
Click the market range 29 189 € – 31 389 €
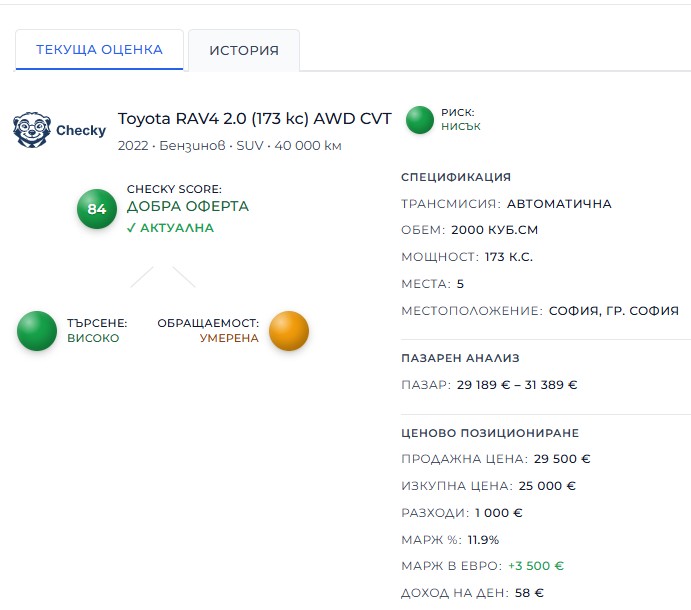[x=517, y=385]
